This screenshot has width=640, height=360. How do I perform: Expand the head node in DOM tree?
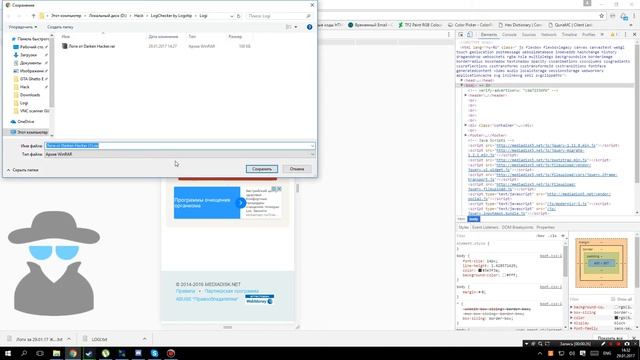point(462,80)
